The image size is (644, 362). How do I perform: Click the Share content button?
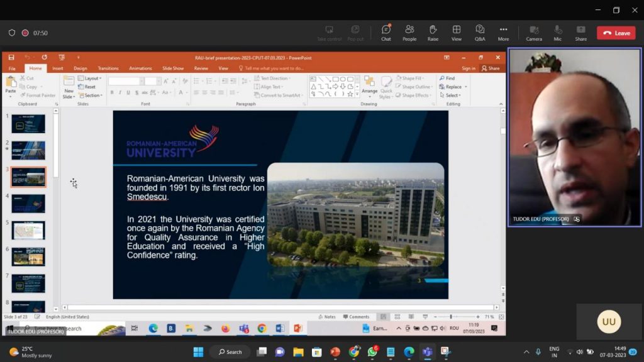pyautogui.click(x=580, y=33)
